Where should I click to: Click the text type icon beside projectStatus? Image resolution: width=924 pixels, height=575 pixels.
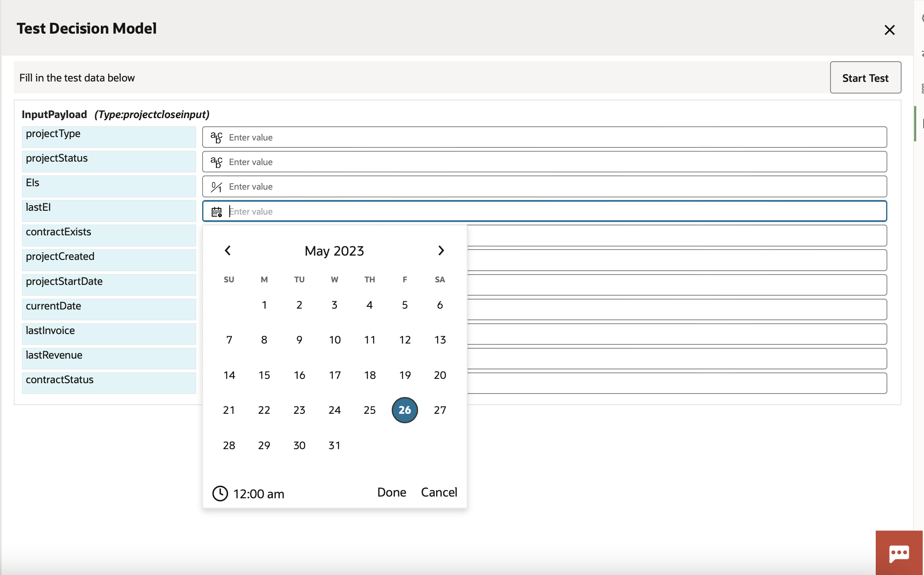215,162
